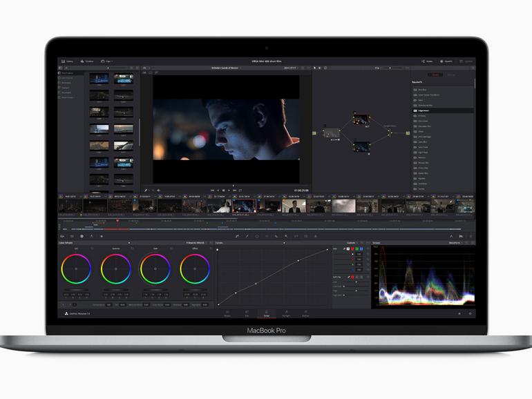Toggle the Nodes panel button
The height and width of the screenshot is (399, 532).
click(x=427, y=61)
